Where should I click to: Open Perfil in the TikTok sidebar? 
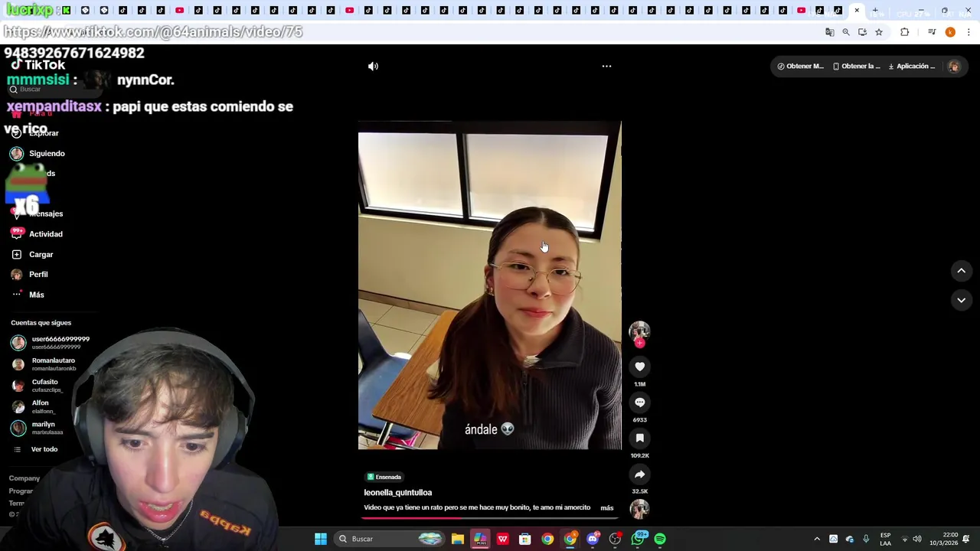pyautogui.click(x=38, y=275)
